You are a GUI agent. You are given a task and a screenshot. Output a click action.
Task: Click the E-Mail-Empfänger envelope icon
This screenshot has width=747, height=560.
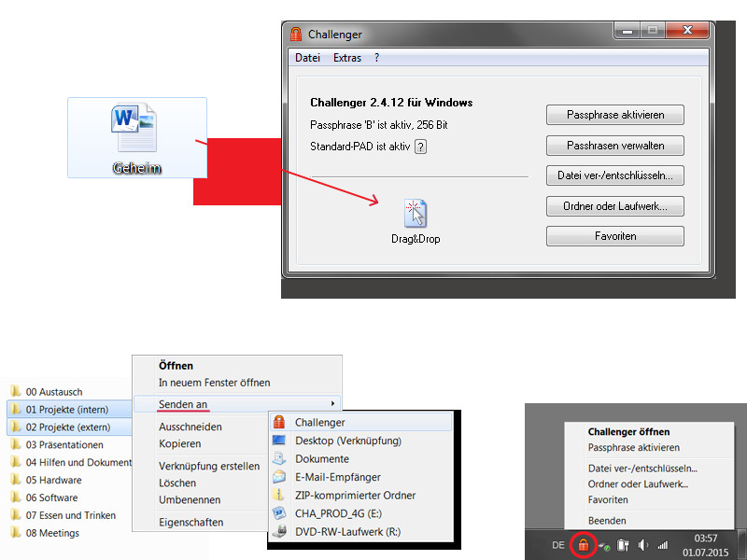[x=279, y=477]
